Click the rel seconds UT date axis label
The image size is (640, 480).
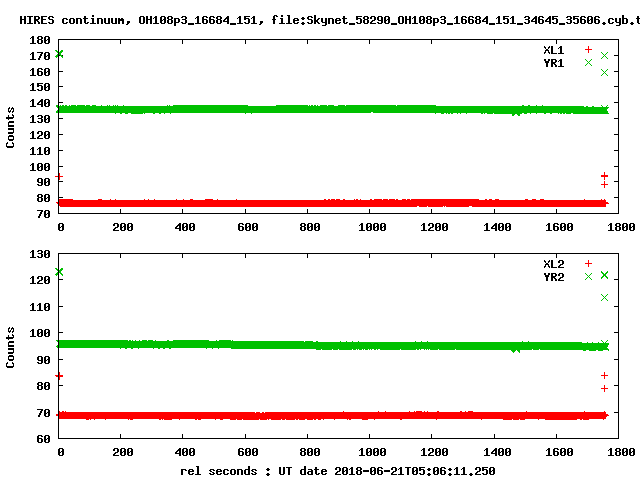pyautogui.click(x=338, y=471)
